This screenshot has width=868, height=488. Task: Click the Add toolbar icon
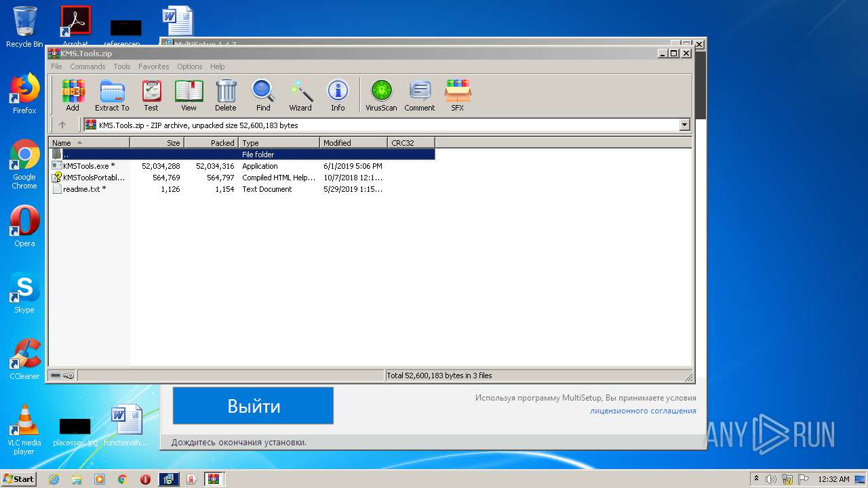click(x=73, y=95)
